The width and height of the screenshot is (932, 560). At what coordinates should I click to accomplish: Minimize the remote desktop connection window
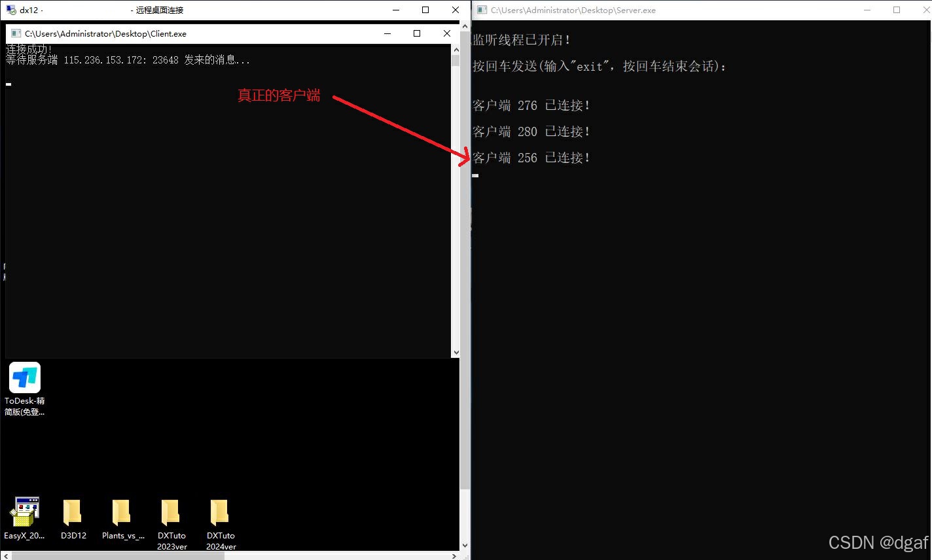(x=395, y=10)
